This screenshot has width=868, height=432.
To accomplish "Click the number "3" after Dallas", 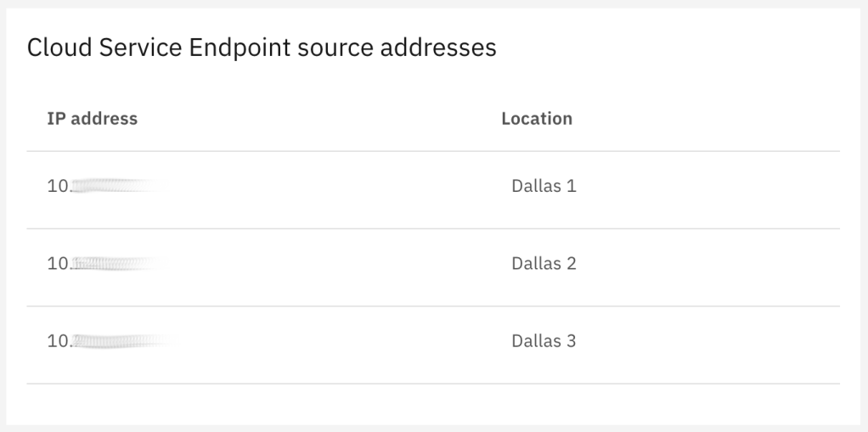I will point(572,342).
